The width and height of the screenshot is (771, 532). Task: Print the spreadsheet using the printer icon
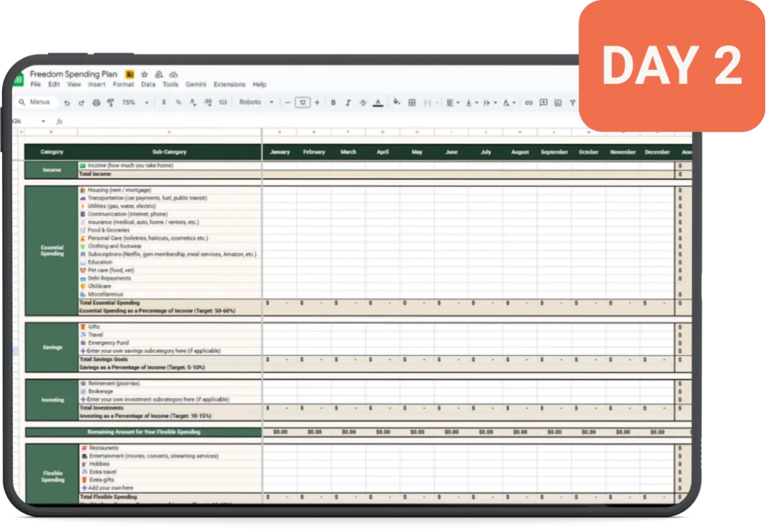click(96, 103)
